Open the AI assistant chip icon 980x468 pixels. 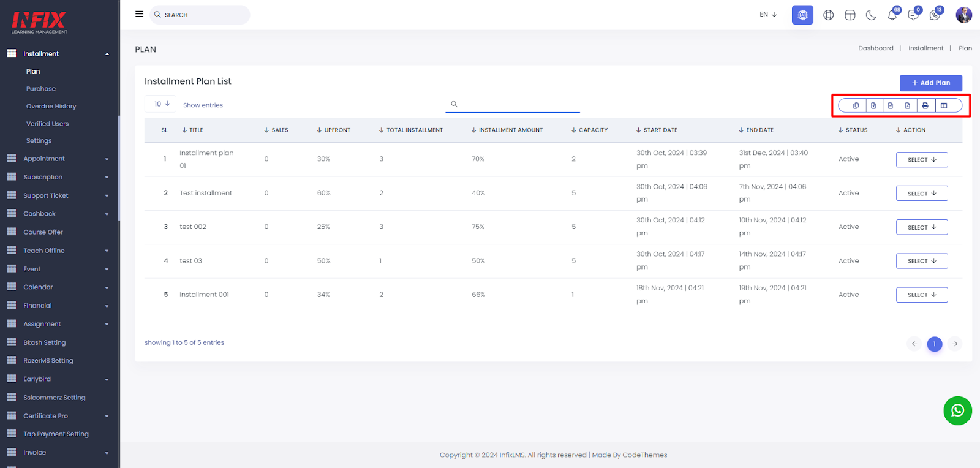(x=802, y=15)
